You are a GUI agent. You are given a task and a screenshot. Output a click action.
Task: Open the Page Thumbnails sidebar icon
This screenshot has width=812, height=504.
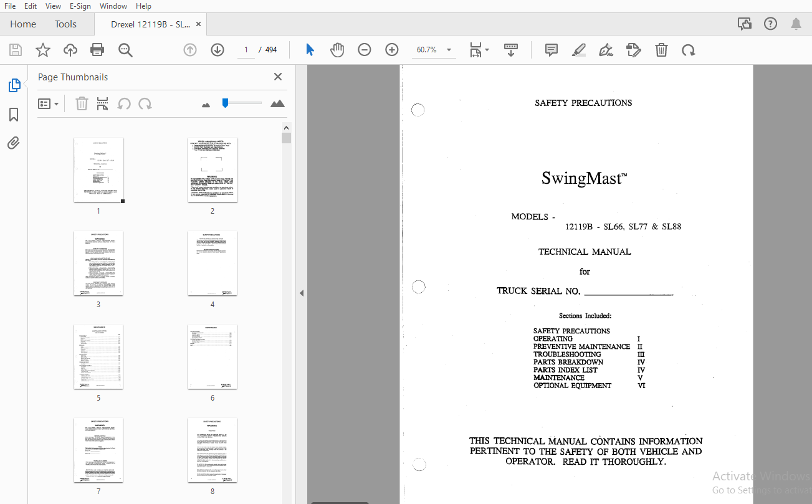[14, 85]
